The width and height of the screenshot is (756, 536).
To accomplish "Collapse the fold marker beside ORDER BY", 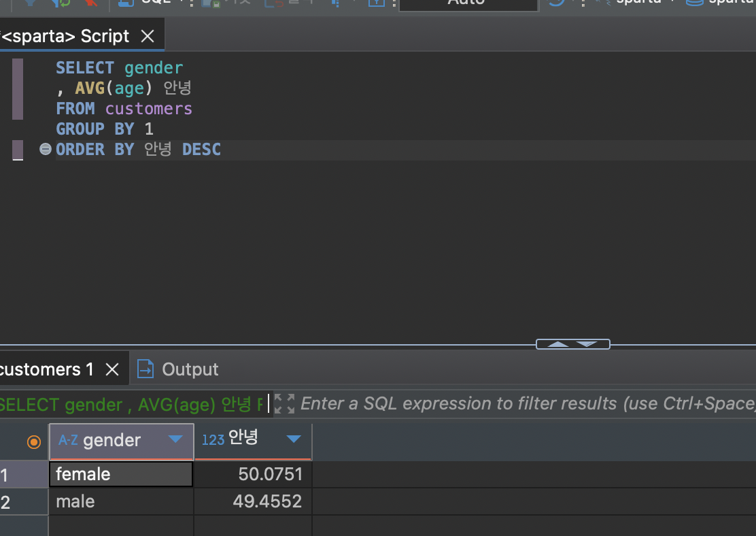I will click(46, 149).
